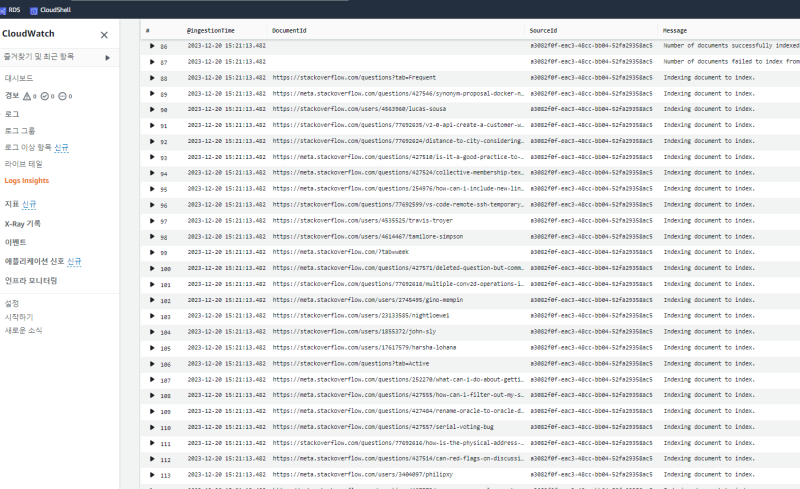Sort by the SourceId column header
This screenshot has height=489, width=800.
tap(543, 31)
